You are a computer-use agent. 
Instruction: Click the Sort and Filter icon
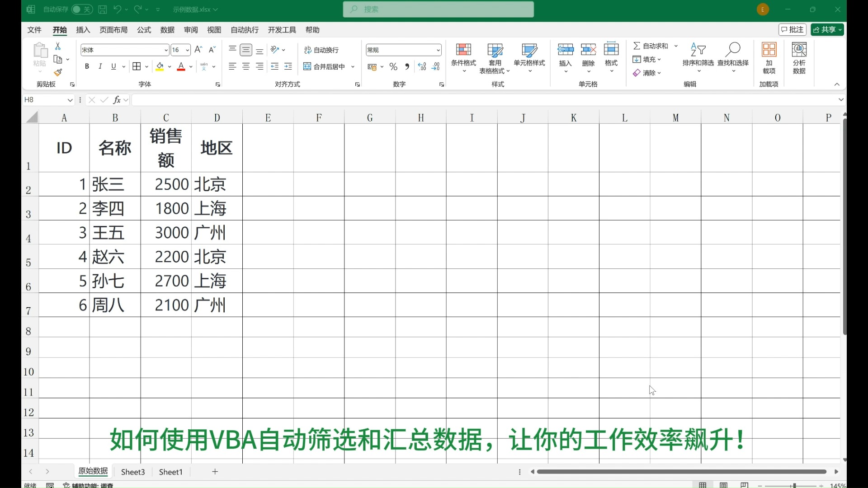coord(698,50)
